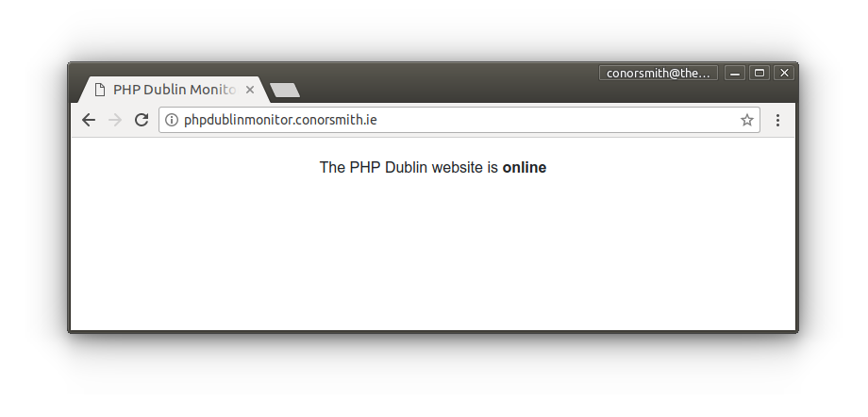Click the bold word 'online'

point(525,167)
